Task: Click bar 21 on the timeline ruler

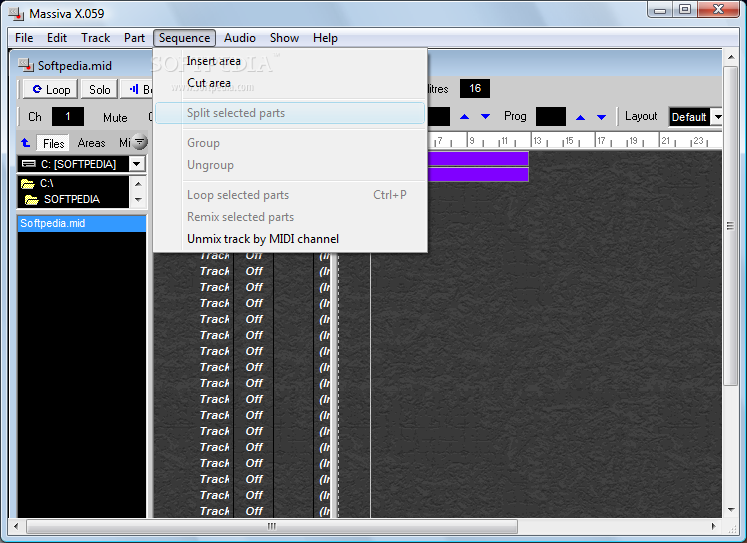Action: (x=666, y=141)
